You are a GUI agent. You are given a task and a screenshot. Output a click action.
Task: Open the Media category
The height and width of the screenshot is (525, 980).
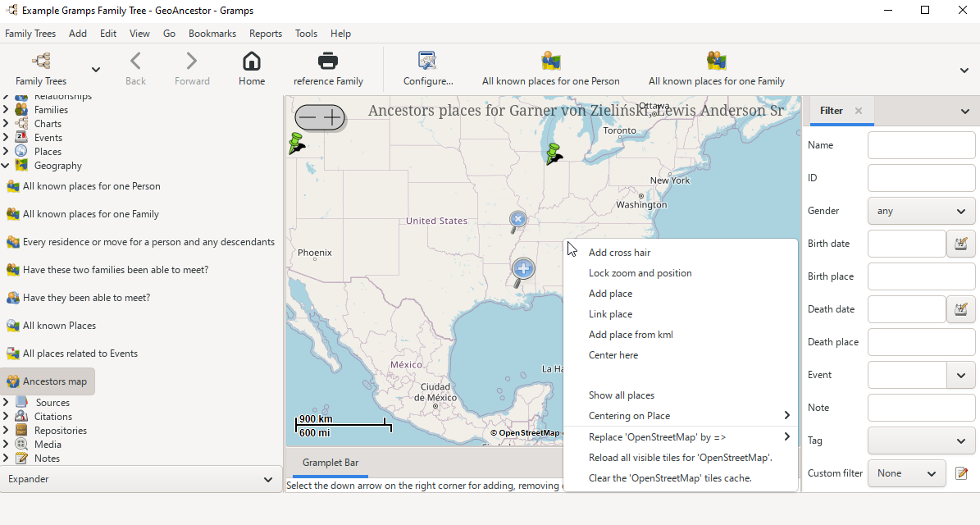click(x=48, y=445)
